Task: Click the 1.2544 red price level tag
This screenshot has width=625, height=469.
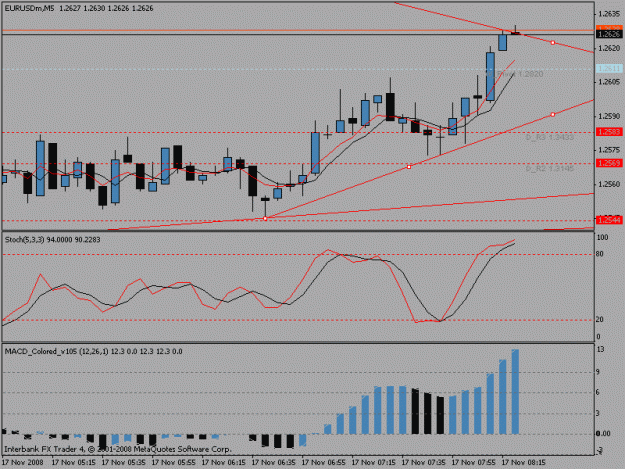Action: 609,220
